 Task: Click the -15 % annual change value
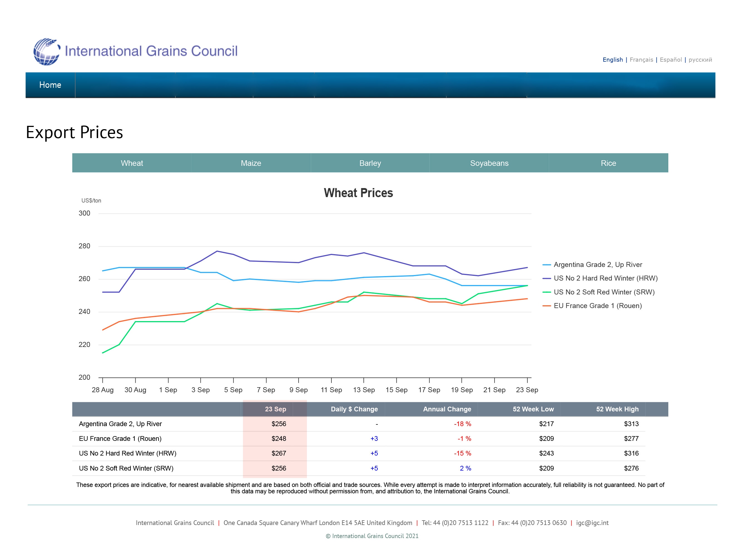(x=462, y=453)
